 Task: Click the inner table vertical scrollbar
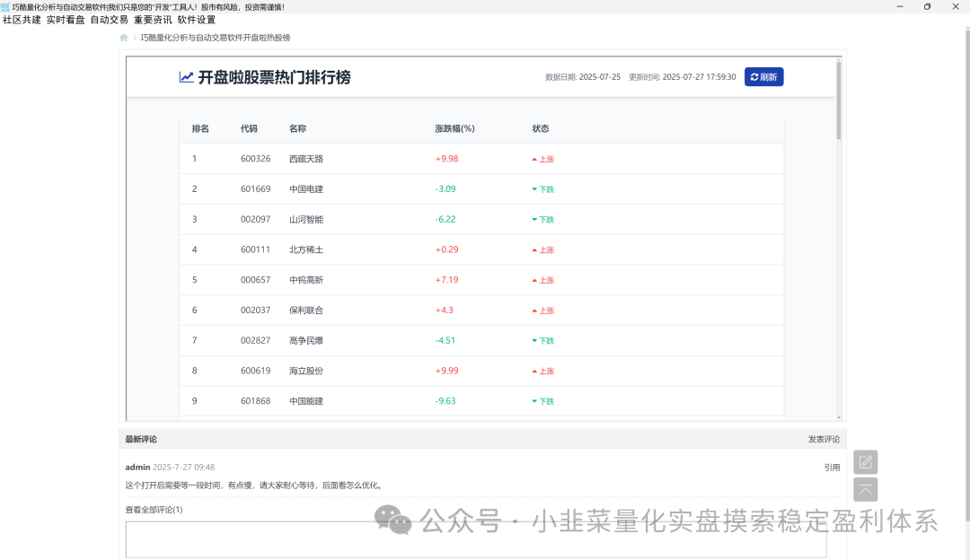(839, 101)
